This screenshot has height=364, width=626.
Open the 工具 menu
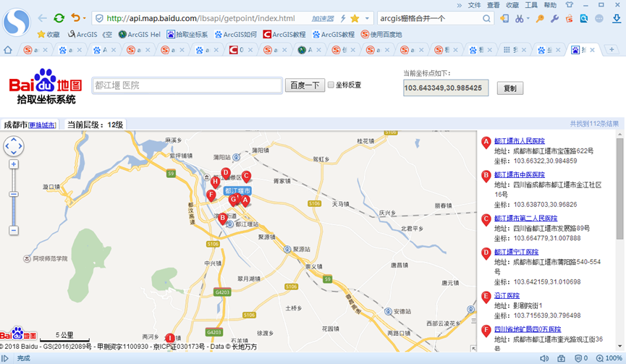[x=531, y=4]
